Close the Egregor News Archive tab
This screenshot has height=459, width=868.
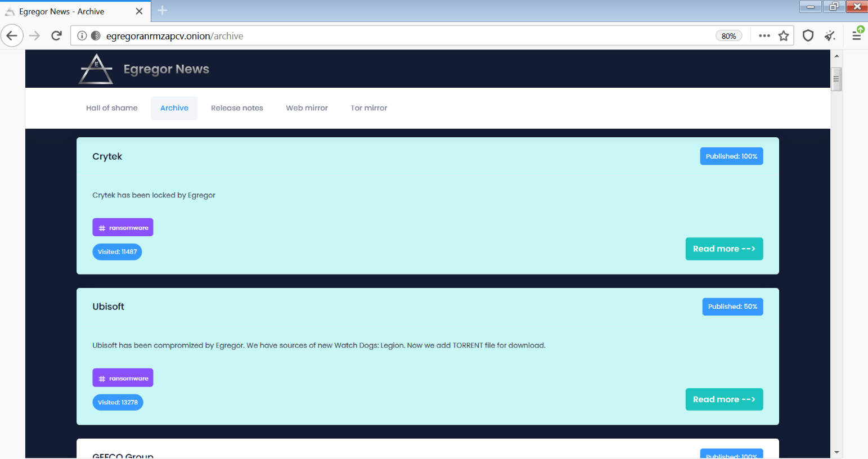click(x=140, y=11)
